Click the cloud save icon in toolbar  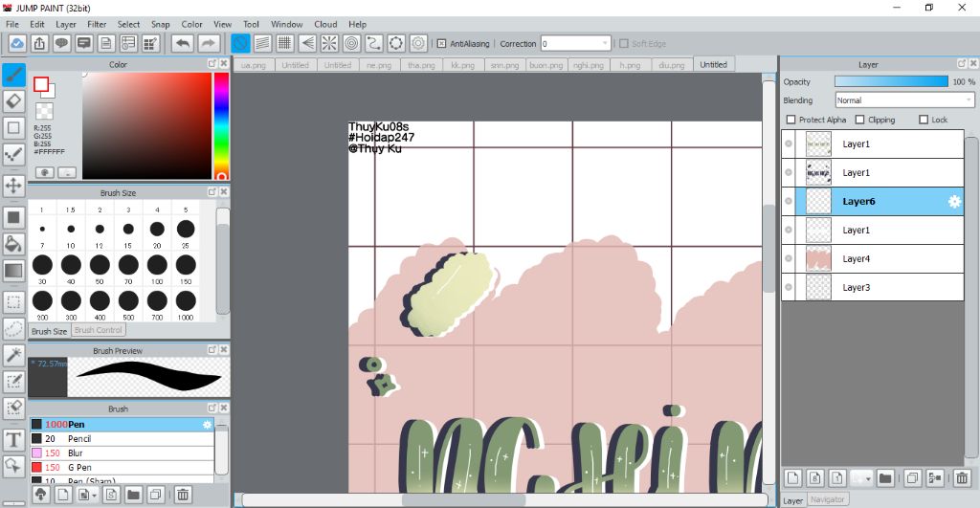pos(17,44)
